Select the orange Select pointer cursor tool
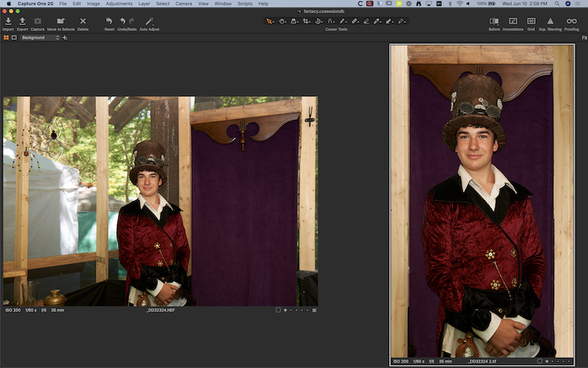Viewport: 588px width, 368px height. pos(269,21)
